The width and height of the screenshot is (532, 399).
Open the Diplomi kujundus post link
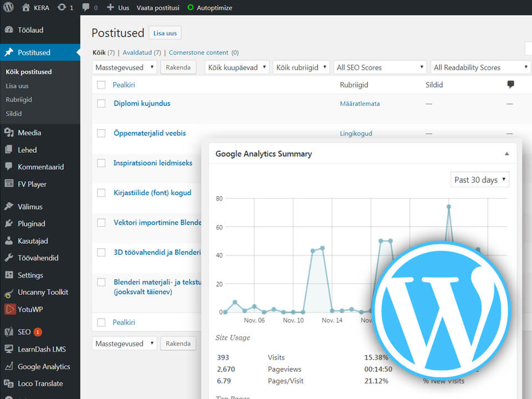142,104
